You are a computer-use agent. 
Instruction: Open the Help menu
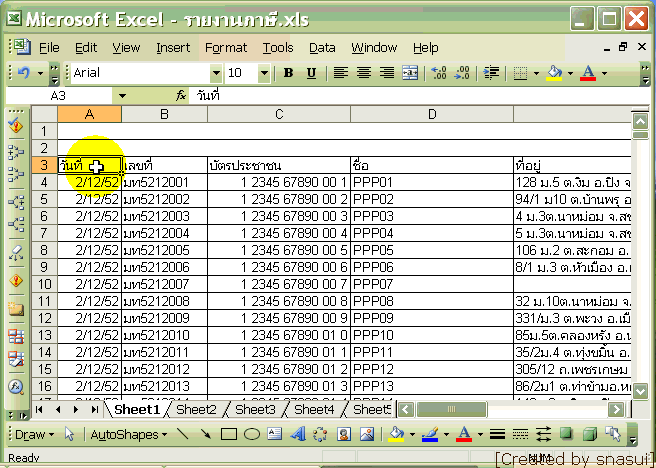pos(425,48)
